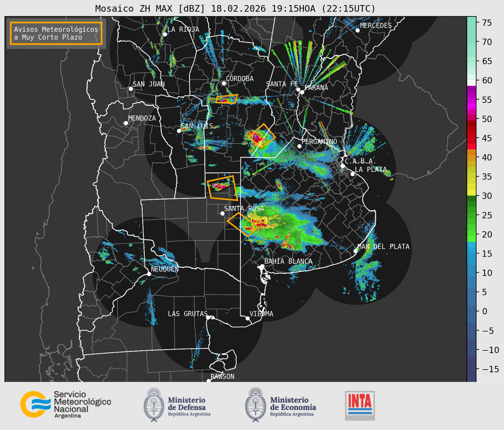Click the Ministerio de Economía emblem

pyautogui.click(x=255, y=405)
